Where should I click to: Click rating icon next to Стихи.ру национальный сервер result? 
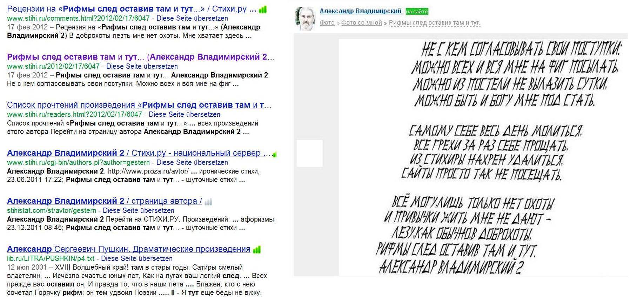click(x=275, y=154)
